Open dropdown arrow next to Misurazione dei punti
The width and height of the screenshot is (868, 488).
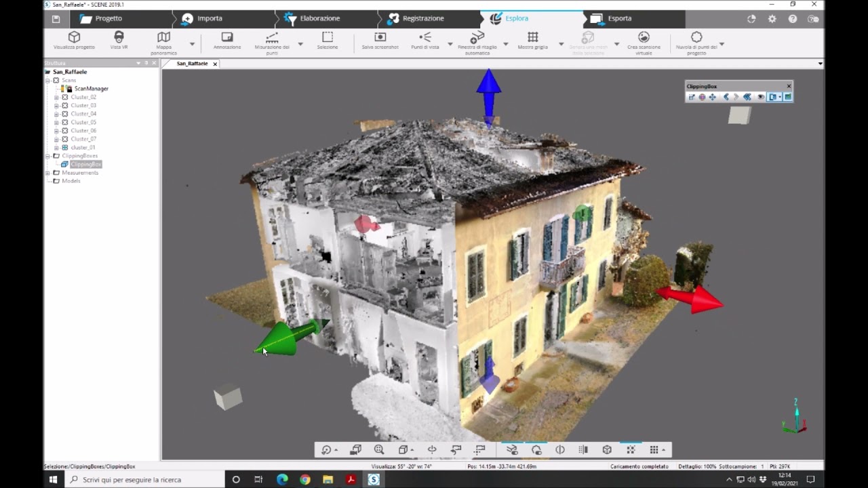pos(300,44)
